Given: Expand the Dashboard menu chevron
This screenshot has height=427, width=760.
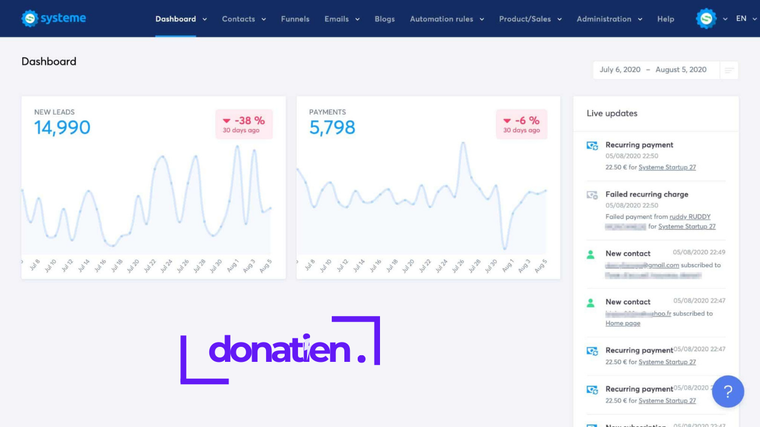Looking at the screenshot, I should 205,19.
